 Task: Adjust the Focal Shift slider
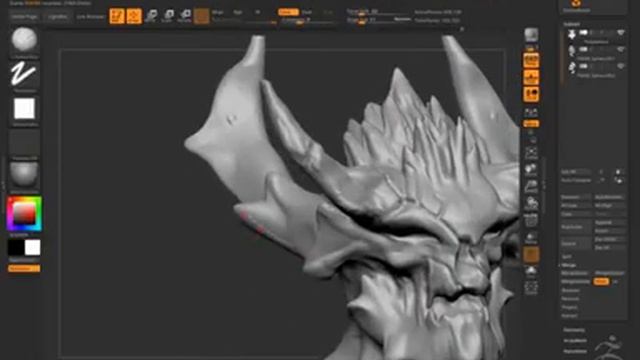tap(378, 12)
